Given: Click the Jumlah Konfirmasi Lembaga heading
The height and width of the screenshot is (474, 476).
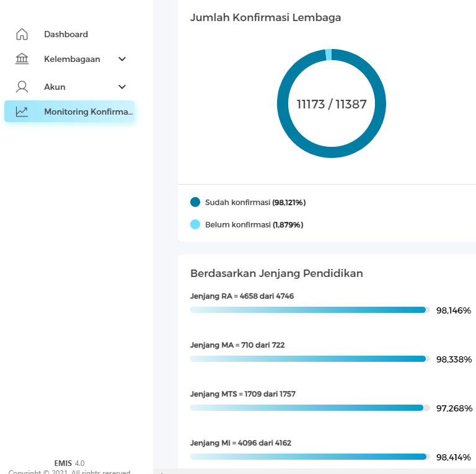Looking at the screenshot, I should (x=266, y=17).
